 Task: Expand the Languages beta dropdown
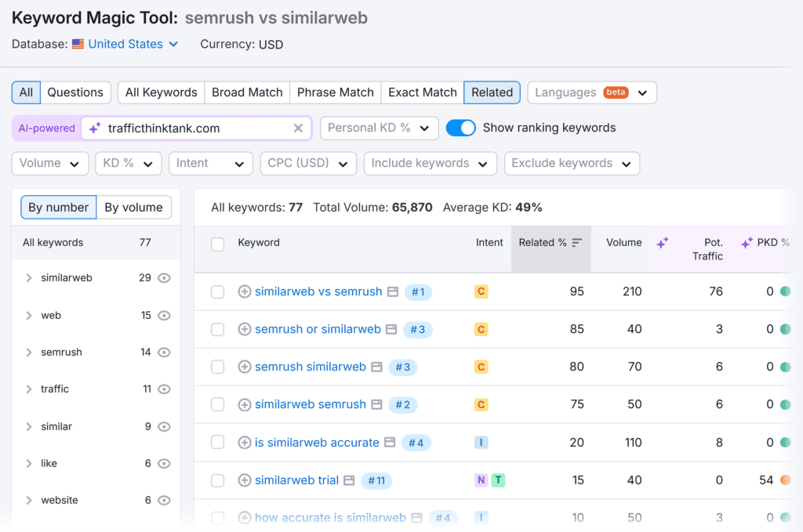pos(592,92)
